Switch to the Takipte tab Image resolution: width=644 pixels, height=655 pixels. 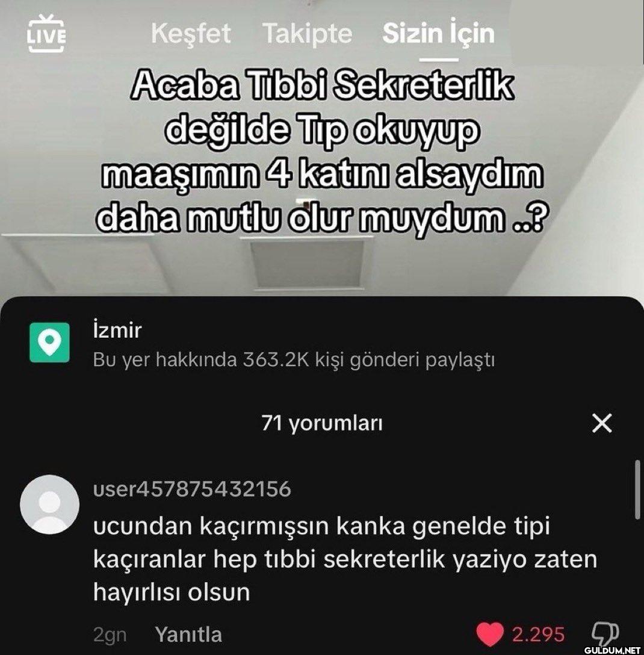(308, 34)
